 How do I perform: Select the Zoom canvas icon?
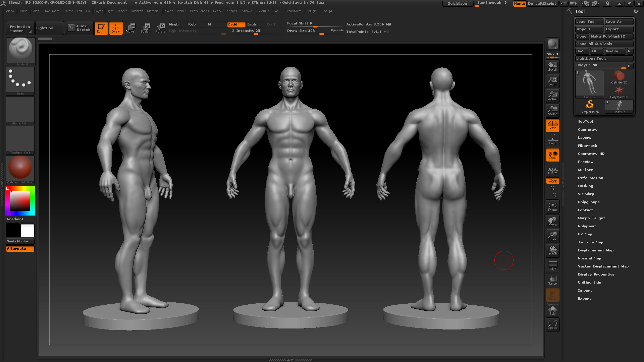[552, 81]
